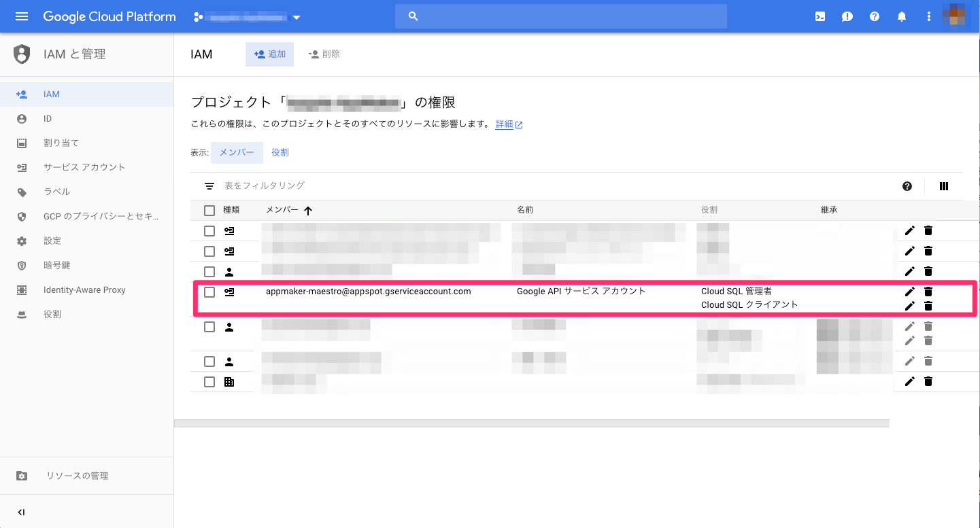Delete the domain (building icon) member row

click(x=928, y=381)
